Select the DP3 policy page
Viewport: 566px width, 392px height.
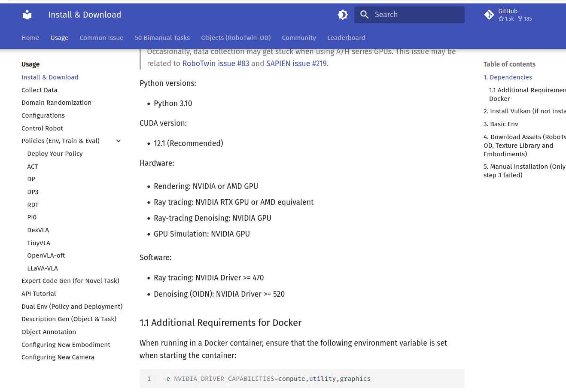33,192
